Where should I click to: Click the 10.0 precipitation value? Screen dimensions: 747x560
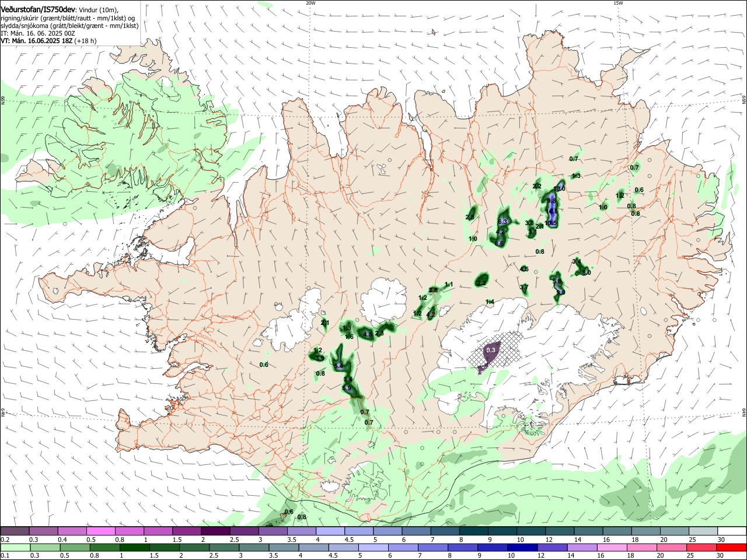(559, 188)
